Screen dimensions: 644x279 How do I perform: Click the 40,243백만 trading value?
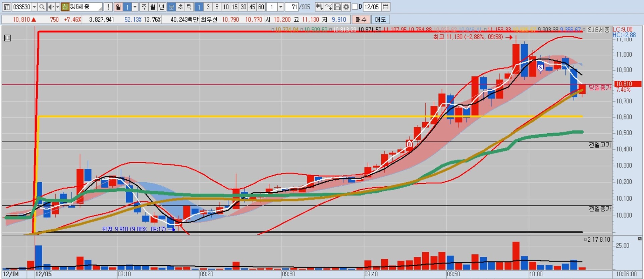tap(184, 19)
